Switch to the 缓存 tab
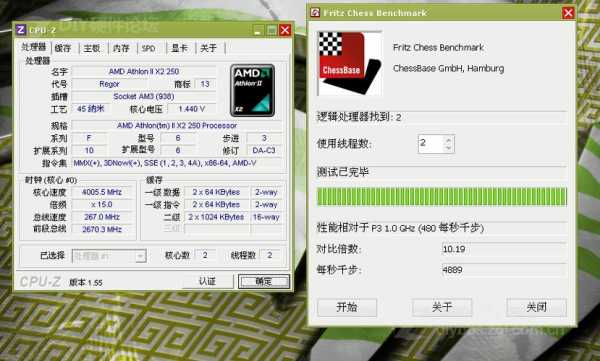The height and width of the screenshot is (361, 600). pos(63,48)
